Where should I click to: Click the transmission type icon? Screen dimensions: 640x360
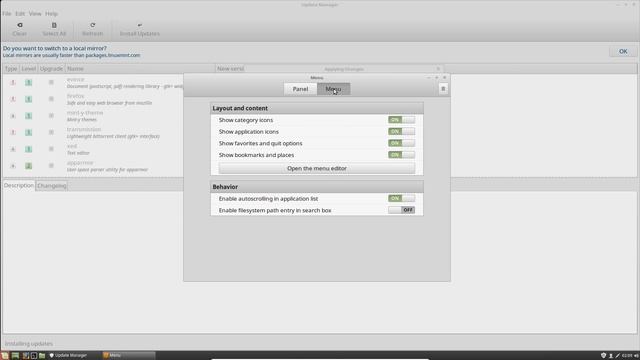[13, 132]
